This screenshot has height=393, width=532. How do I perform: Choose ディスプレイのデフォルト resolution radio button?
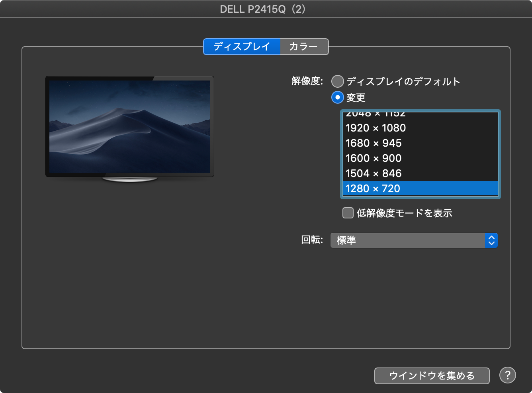[x=338, y=81]
